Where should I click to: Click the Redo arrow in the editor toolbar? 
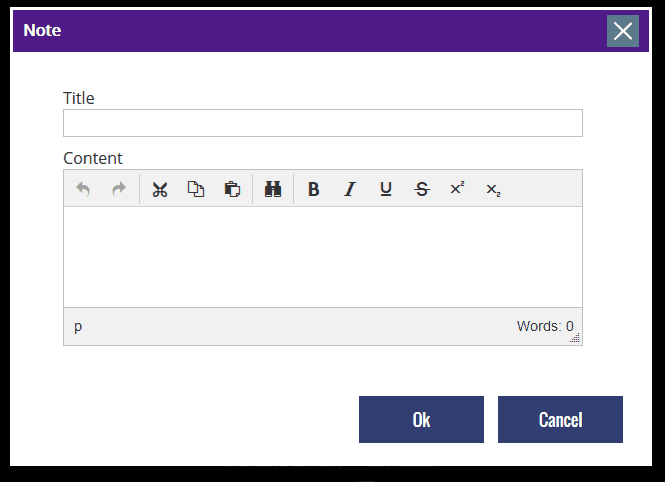(119, 189)
